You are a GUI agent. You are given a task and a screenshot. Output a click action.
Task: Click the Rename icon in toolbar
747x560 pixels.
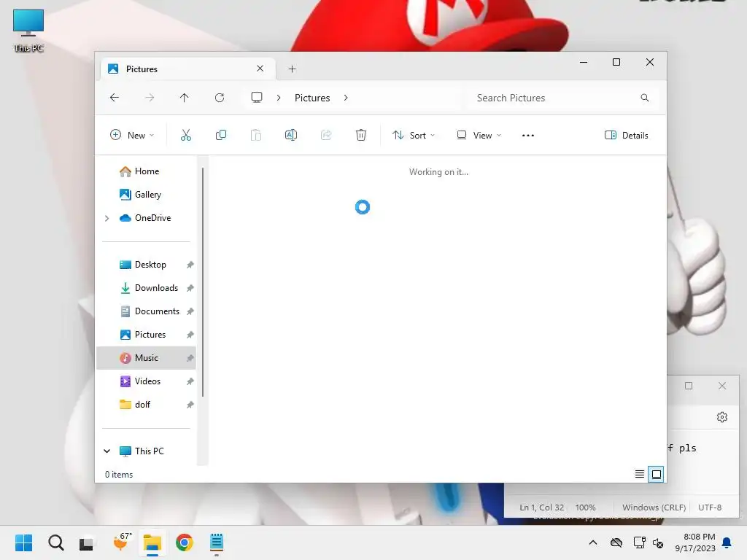291,135
